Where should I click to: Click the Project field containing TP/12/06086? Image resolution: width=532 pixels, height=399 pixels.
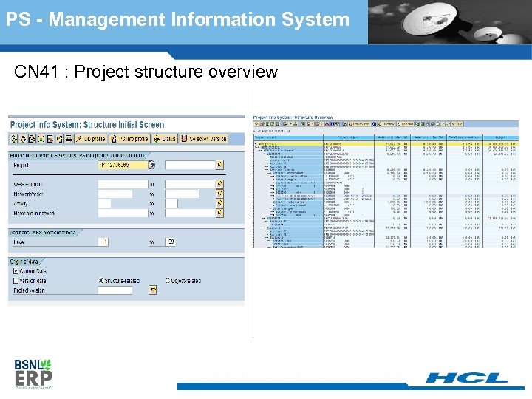pos(123,165)
